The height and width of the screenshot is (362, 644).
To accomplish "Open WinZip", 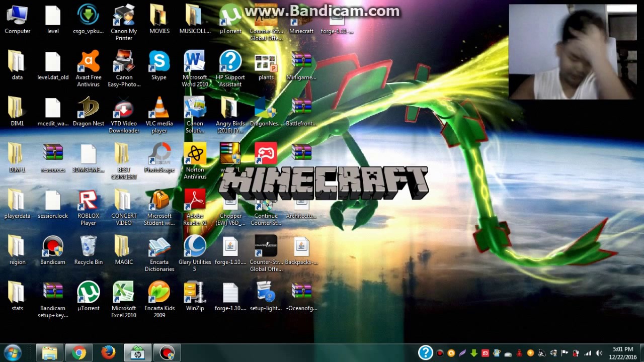I will 195,296.
